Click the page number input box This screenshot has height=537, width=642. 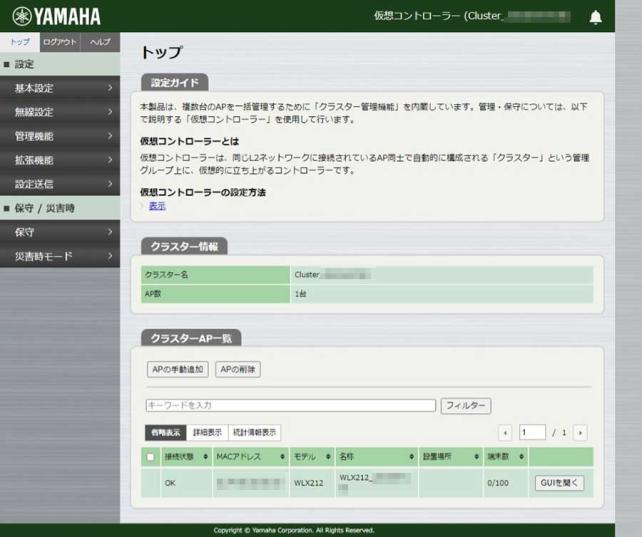click(x=532, y=432)
